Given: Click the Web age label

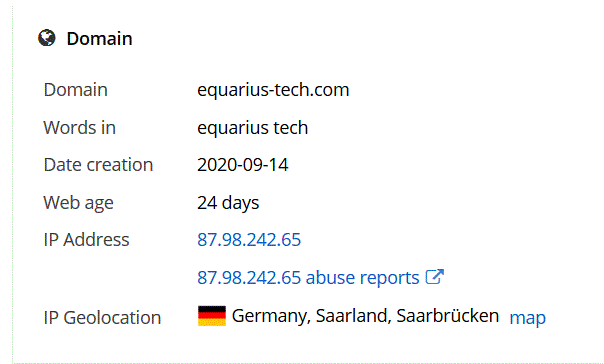Looking at the screenshot, I should (x=79, y=203).
